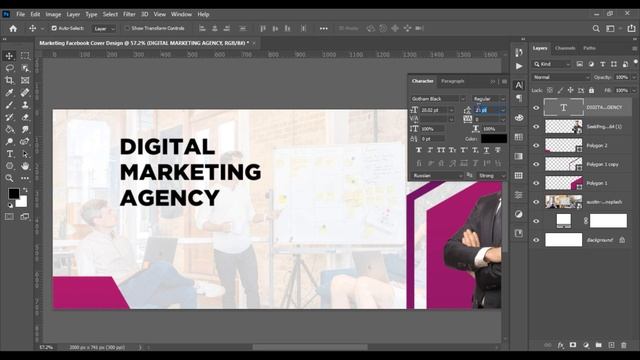Viewport: 640px width, 360px height.
Task: Add a layer mask icon
Action: 573,345
